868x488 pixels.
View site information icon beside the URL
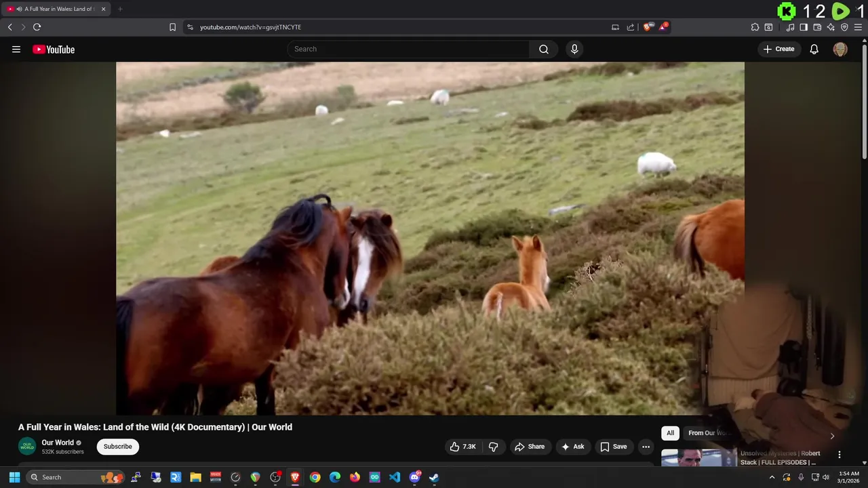pyautogui.click(x=190, y=27)
